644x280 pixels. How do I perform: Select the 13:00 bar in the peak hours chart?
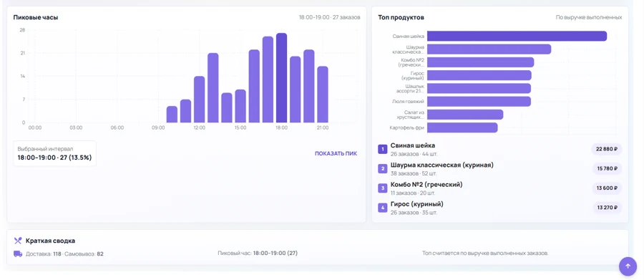click(213, 87)
